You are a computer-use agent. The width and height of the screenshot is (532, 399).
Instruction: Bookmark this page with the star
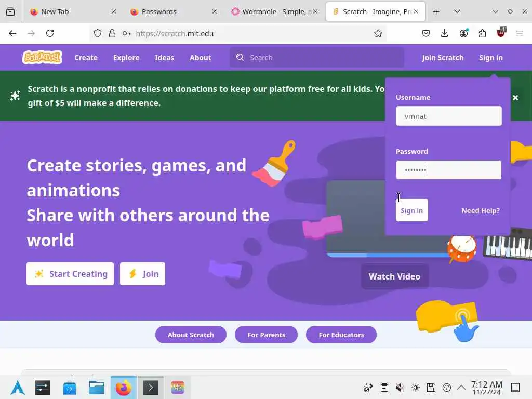(x=378, y=33)
